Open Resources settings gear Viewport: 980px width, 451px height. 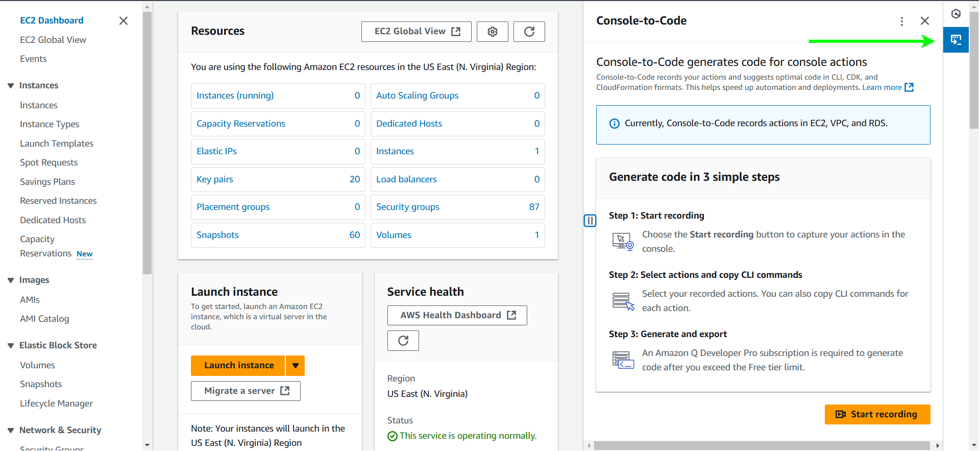pyautogui.click(x=492, y=32)
